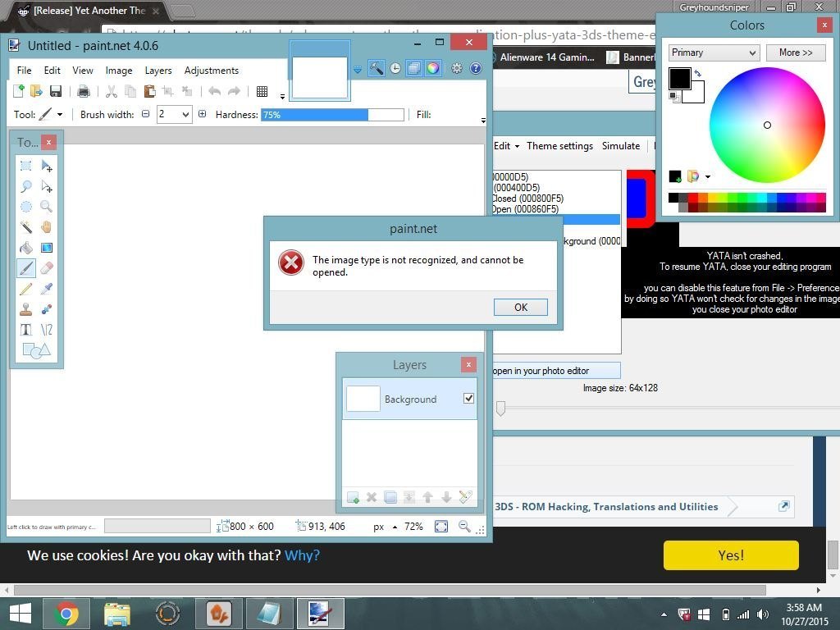
Task: Select the Paintbrush tool
Action: 25,268
